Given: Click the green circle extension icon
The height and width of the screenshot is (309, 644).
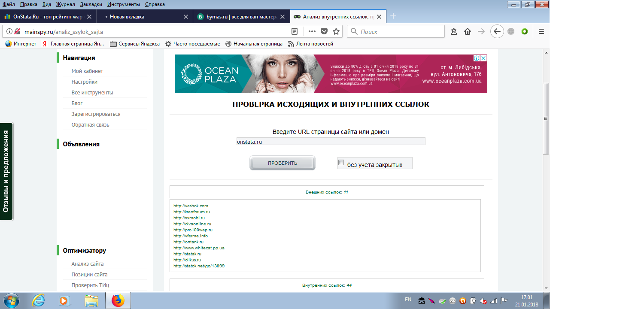Looking at the screenshot, I should (524, 31).
